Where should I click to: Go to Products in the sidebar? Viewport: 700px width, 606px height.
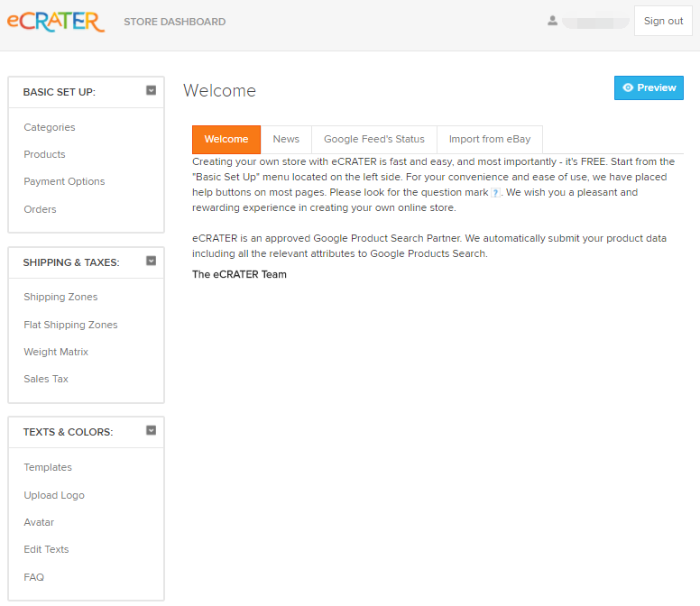click(x=44, y=154)
